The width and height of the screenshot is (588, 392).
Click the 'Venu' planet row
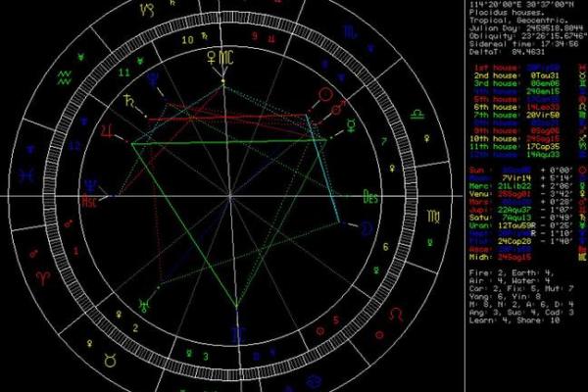[521, 194]
